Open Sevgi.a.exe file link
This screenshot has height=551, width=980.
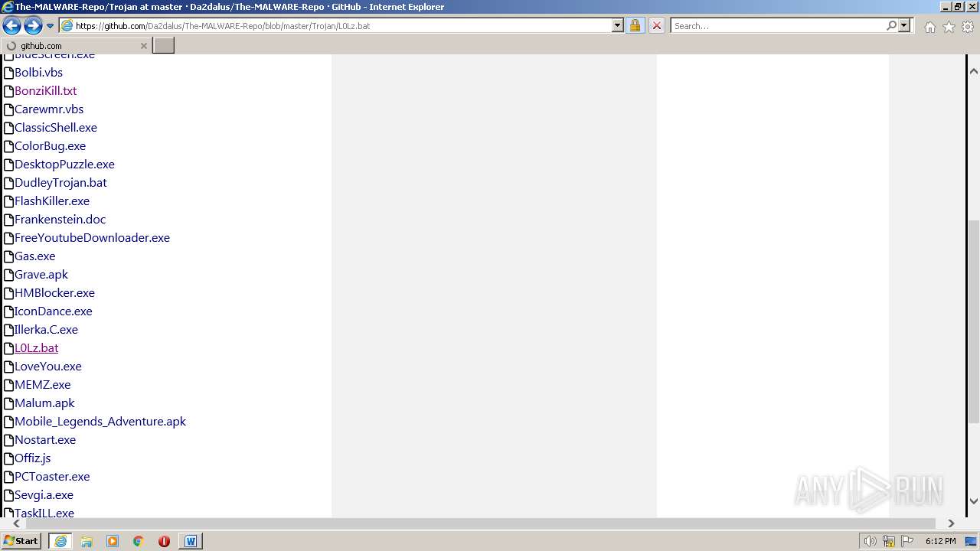pos(44,495)
